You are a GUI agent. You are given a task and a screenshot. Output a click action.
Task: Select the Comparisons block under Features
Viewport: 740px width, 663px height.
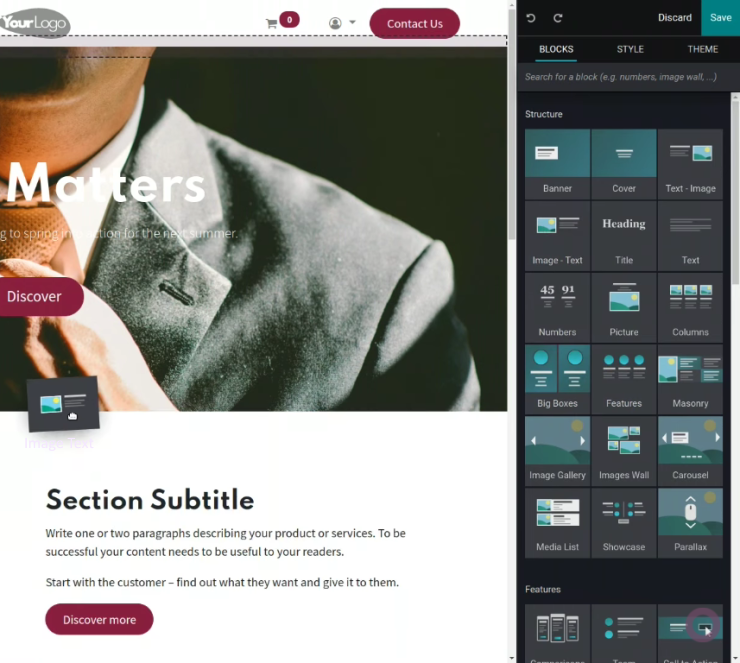[x=557, y=633]
